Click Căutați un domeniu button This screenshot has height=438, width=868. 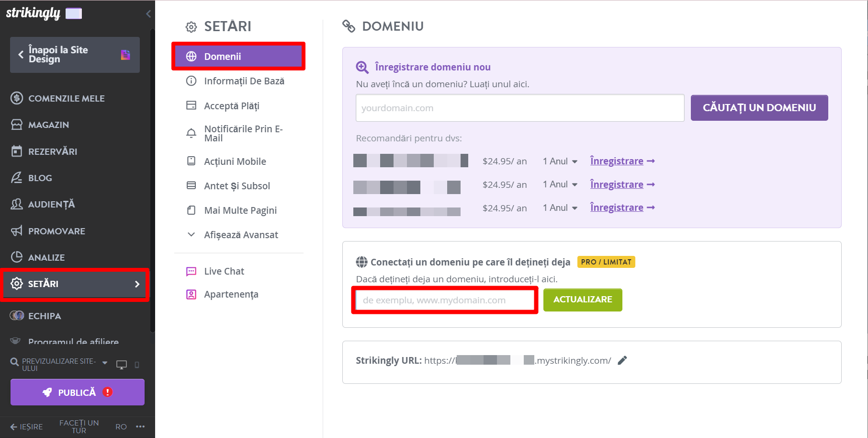click(759, 108)
